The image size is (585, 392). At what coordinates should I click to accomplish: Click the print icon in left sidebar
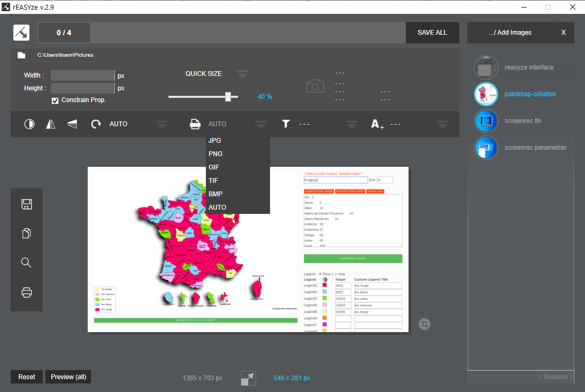[x=27, y=292]
